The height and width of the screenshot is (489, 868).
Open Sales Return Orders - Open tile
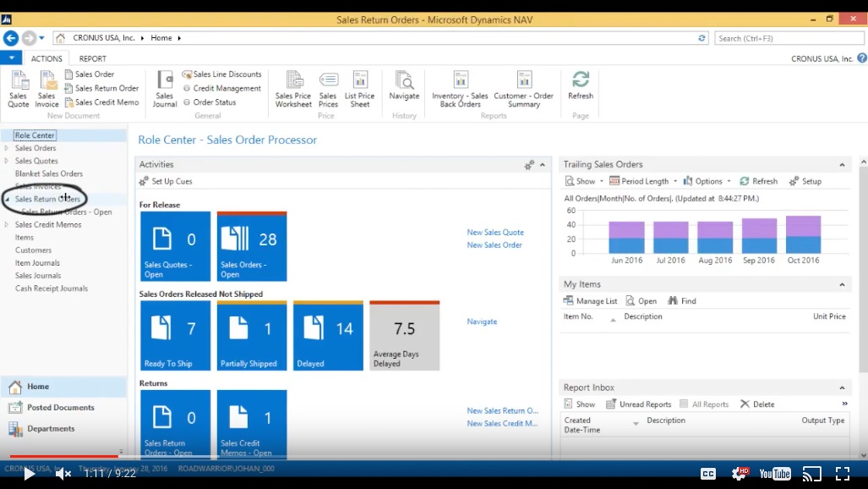(x=176, y=424)
